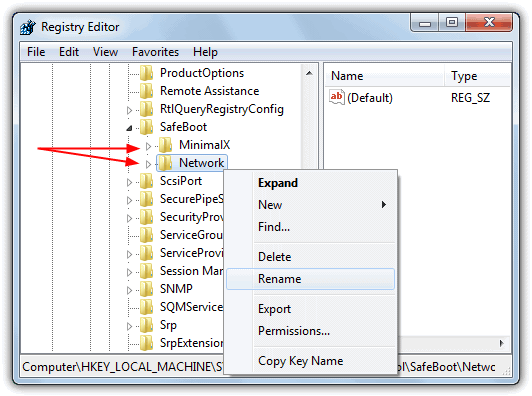
Task: Select the ProductOptions key name
Action: tap(202, 73)
